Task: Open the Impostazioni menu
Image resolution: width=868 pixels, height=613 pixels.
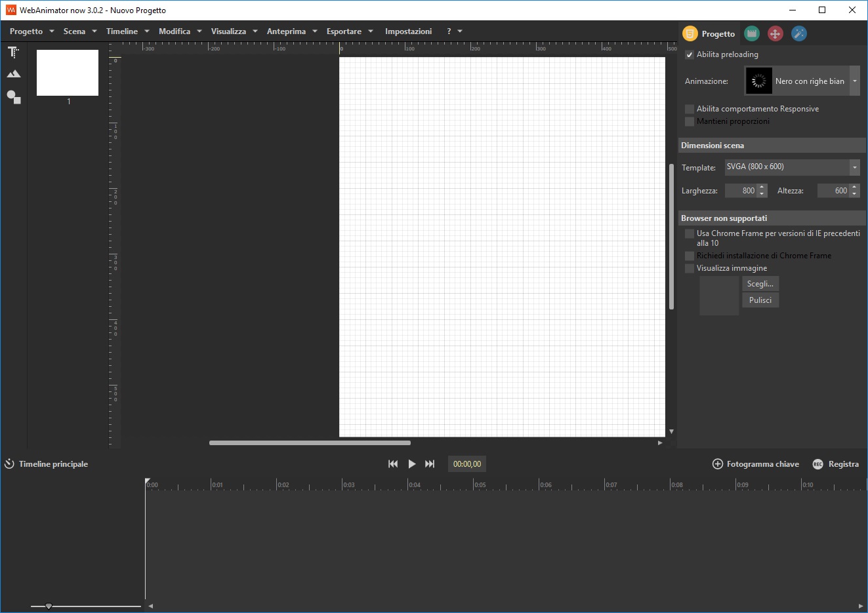Action: tap(408, 31)
